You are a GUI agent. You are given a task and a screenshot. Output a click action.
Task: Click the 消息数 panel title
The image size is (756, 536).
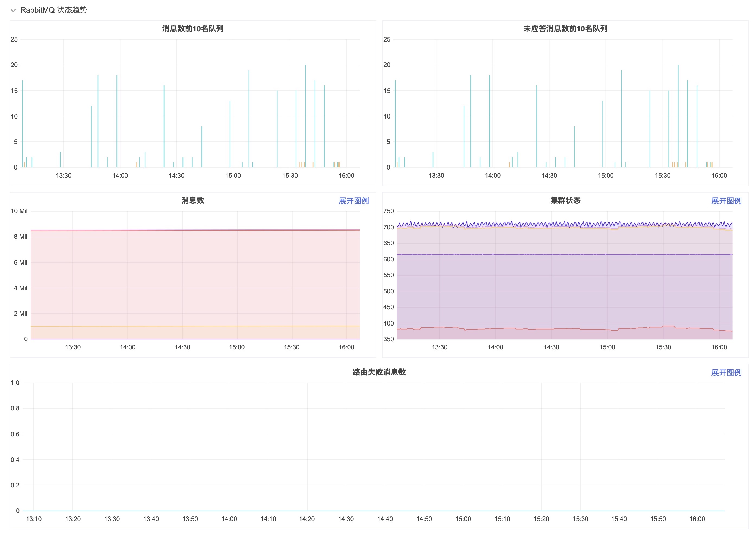tap(193, 200)
